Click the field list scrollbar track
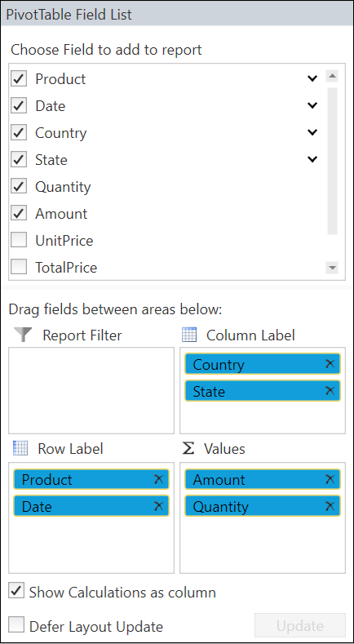This screenshot has height=644, width=354. tap(332, 161)
